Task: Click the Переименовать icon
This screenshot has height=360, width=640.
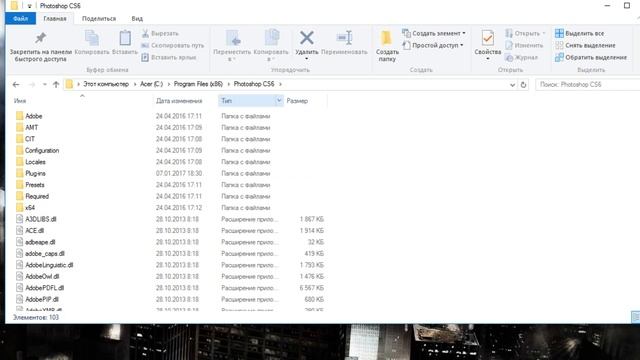Action: [x=344, y=38]
